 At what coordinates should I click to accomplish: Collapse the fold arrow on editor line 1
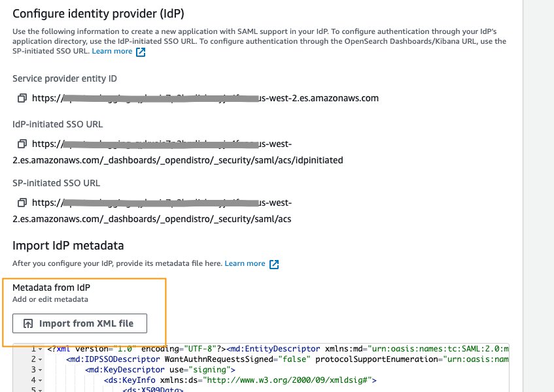click(x=41, y=350)
